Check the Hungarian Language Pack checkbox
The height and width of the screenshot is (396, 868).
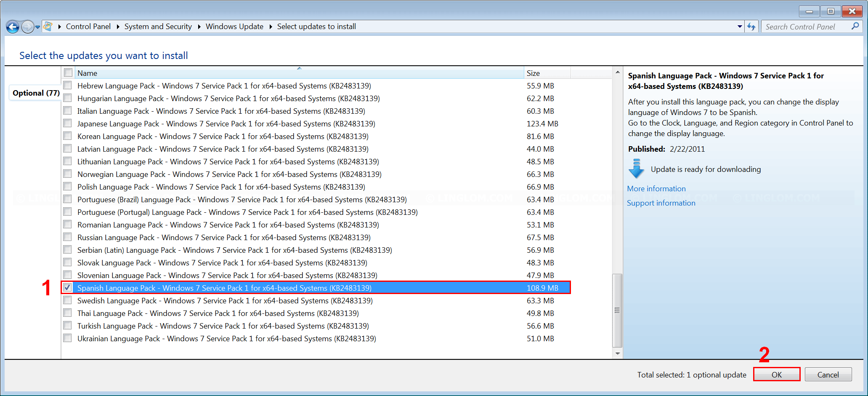[x=67, y=98]
